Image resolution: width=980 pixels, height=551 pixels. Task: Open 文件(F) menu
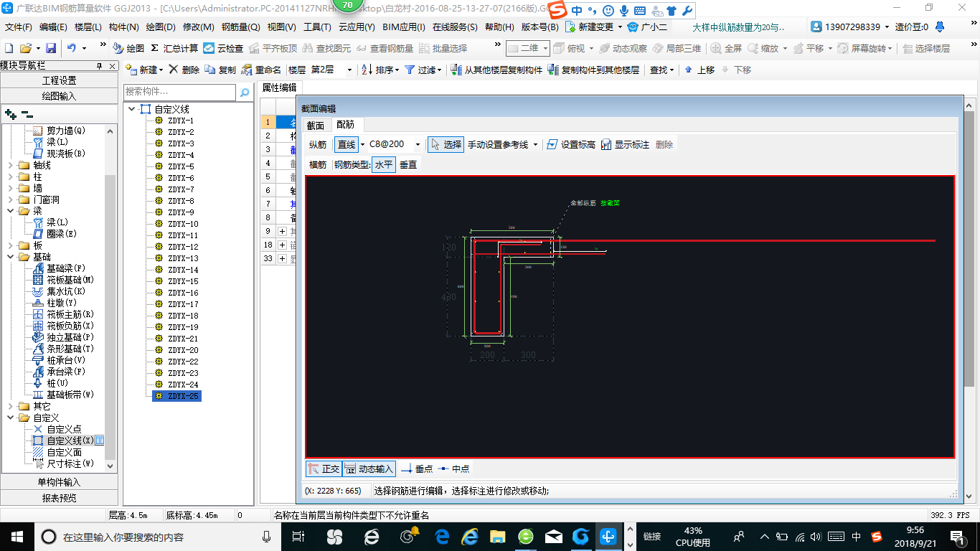pyautogui.click(x=19, y=27)
